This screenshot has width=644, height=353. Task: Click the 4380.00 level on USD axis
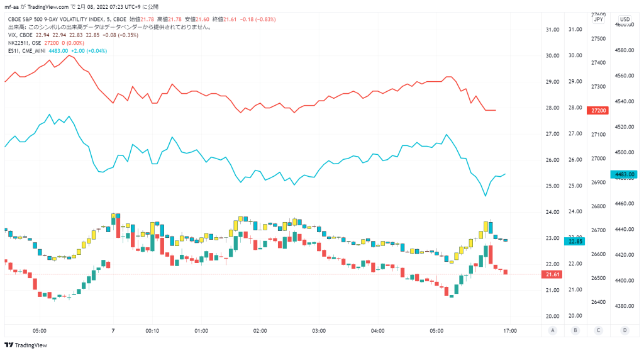coord(625,306)
